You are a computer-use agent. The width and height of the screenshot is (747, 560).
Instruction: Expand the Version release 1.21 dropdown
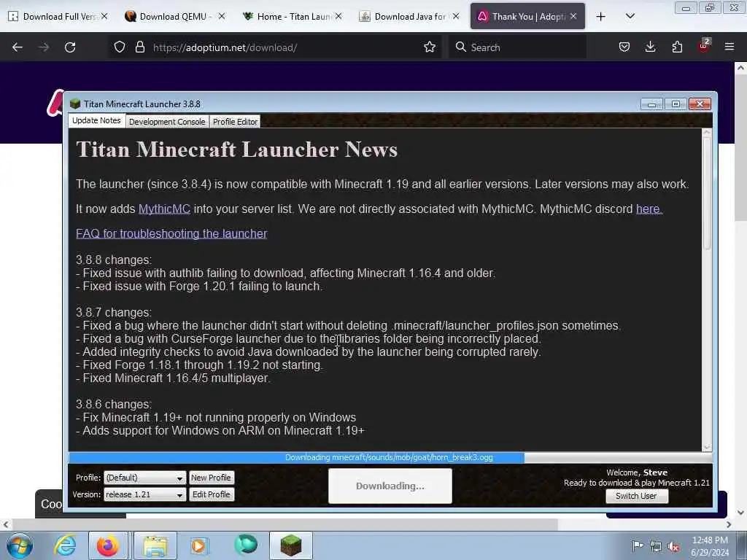click(144, 495)
